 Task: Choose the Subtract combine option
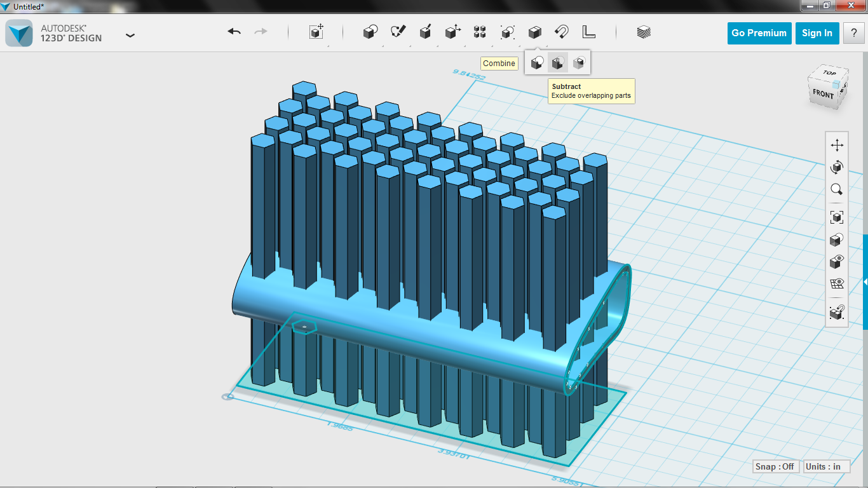pyautogui.click(x=558, y=63)
